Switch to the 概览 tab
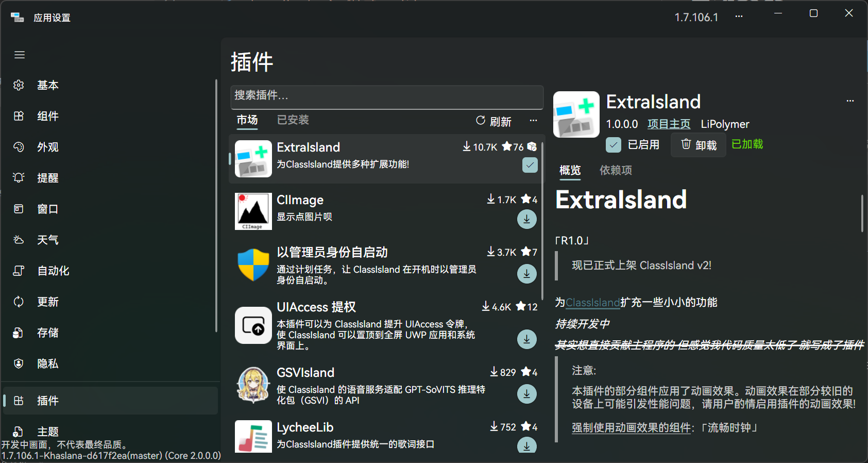The height and width of the screenshot is (463, 868). click(x=570, y=171)
